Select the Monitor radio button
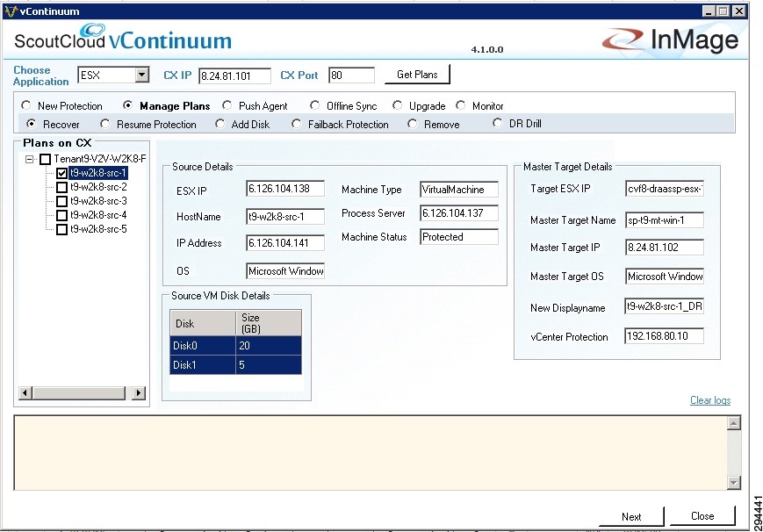Viewport: 763px width, 532px height. click(x=460, y=105)
